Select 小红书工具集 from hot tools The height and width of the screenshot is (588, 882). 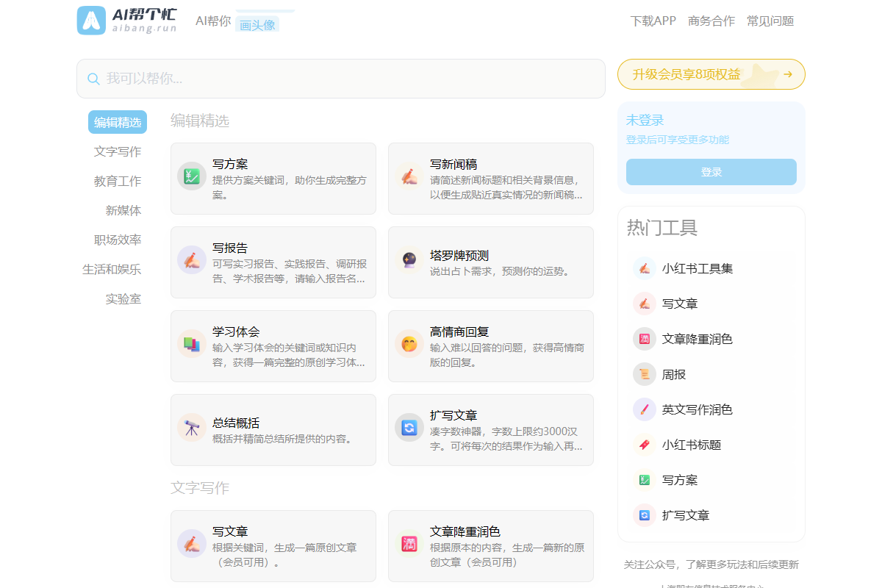click(645, 268)
